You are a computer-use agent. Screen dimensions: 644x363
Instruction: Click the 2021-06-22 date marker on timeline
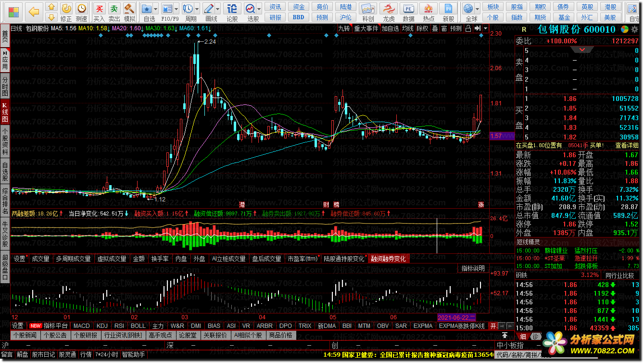click(457, 317)
